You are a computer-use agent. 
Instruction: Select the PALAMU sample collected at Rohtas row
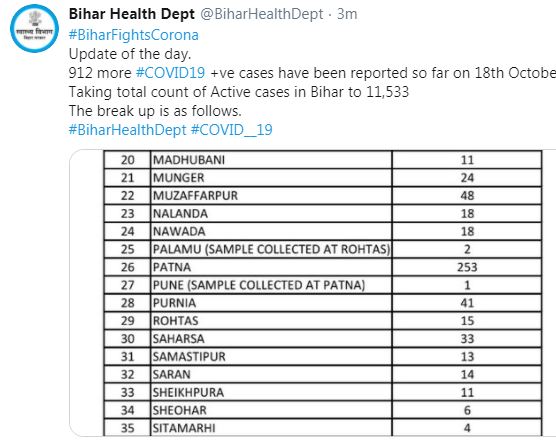click(323, 249)
